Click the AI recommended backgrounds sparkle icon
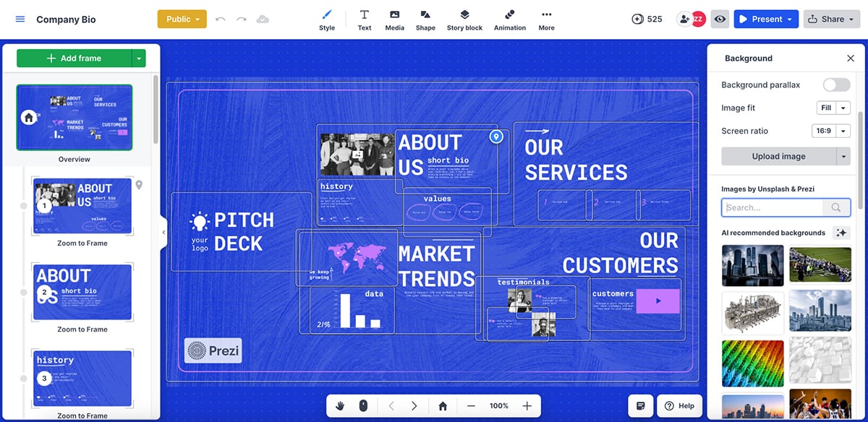Screen dimensions: 868x422 point(841,233)
